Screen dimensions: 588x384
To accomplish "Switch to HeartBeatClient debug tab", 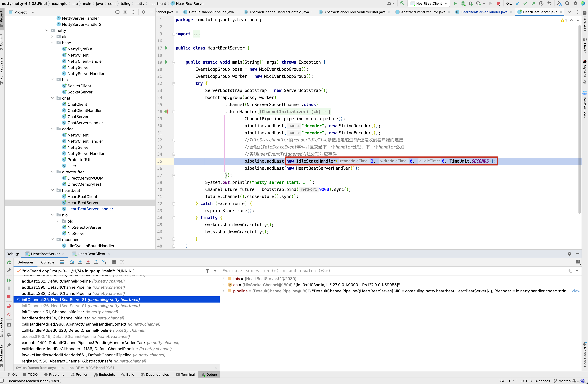I will (x=91, y=254).
